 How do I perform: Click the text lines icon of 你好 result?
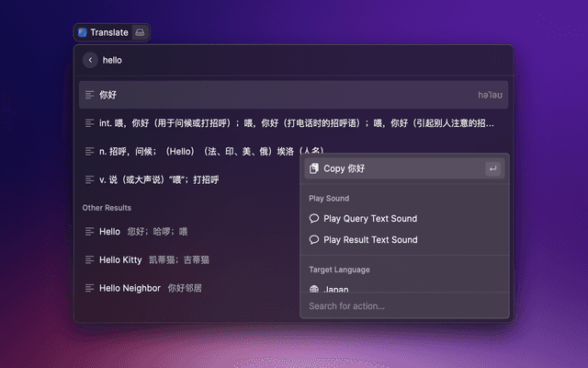pos(89,95)
